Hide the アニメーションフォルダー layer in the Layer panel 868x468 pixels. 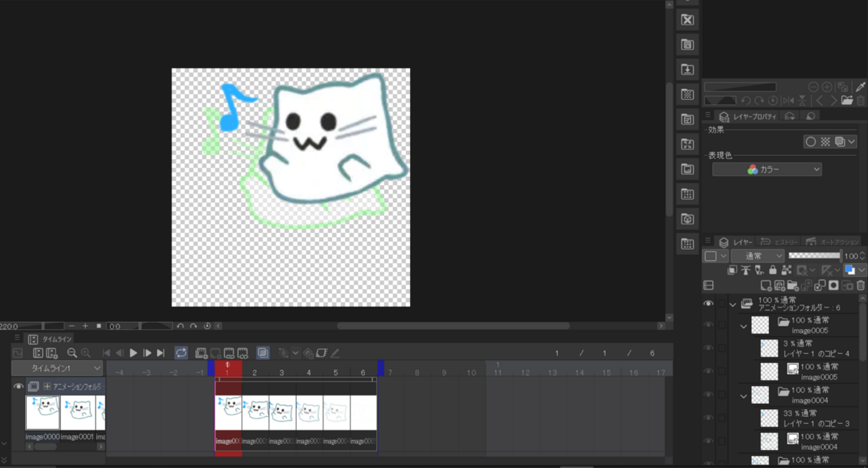(x=708, y=304)
